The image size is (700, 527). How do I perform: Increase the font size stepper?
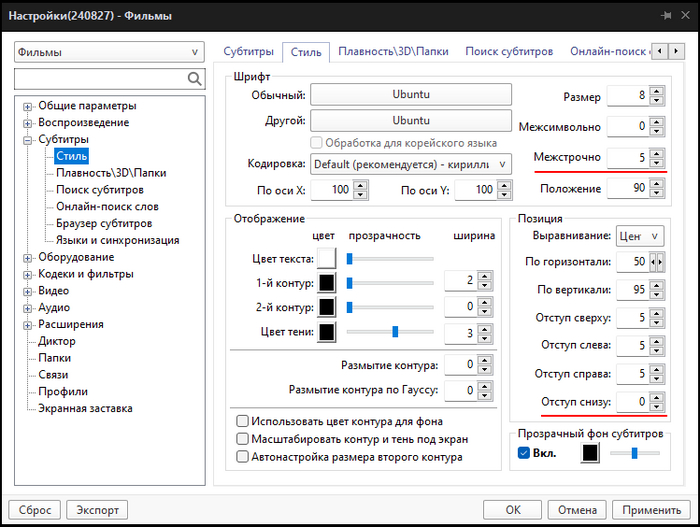pos(656,92)
